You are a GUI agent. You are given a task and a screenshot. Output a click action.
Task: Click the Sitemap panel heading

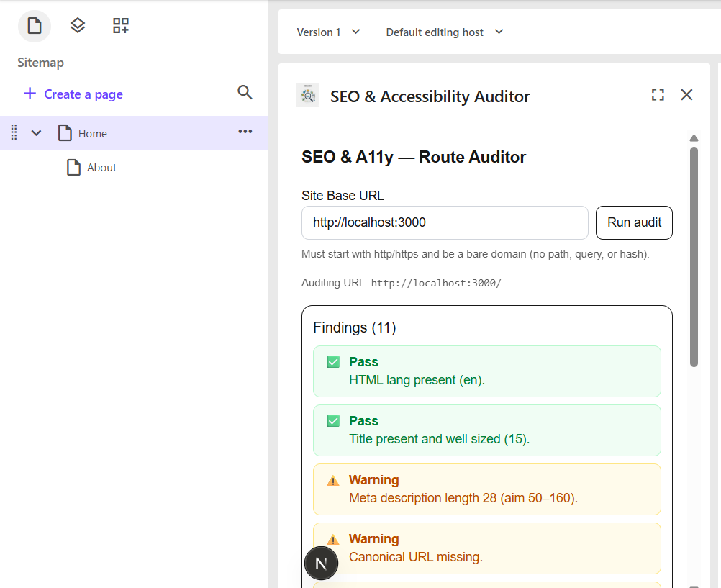coord(40,63)
